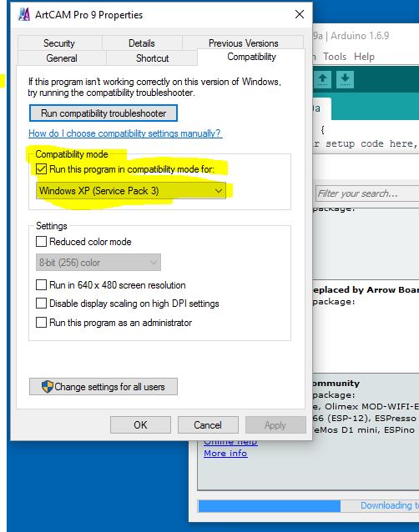419x532 pixels.
Task: Click the Arduino 1.6.9 window title
Action: coord(351,36)
